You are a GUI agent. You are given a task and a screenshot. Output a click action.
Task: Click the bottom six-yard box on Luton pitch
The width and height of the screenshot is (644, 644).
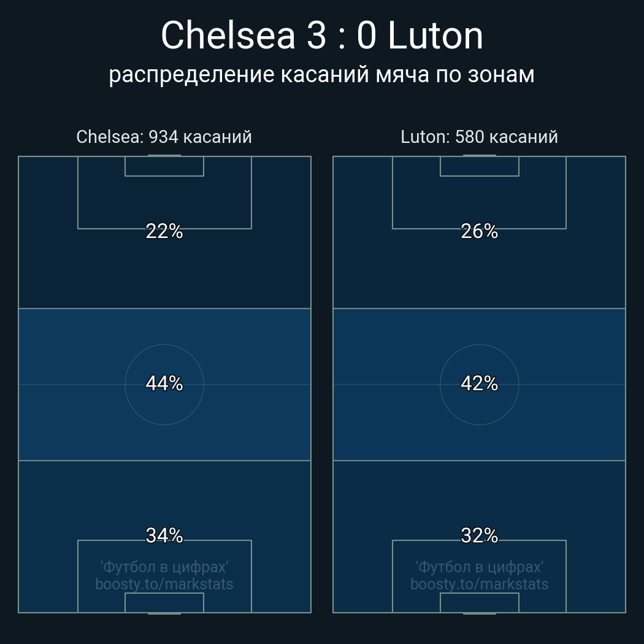coord(479,603)
